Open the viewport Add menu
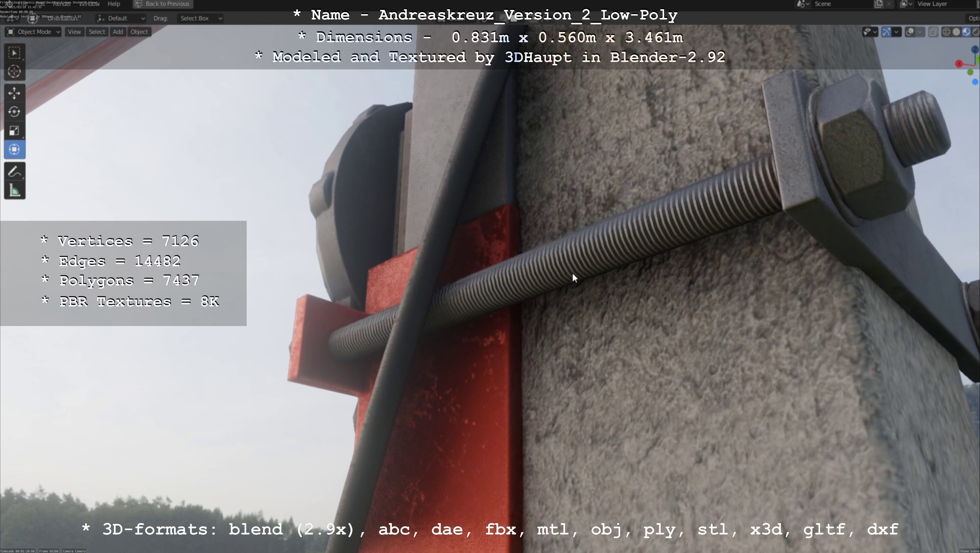Viewport: 980px width, 553px height. 118,32
